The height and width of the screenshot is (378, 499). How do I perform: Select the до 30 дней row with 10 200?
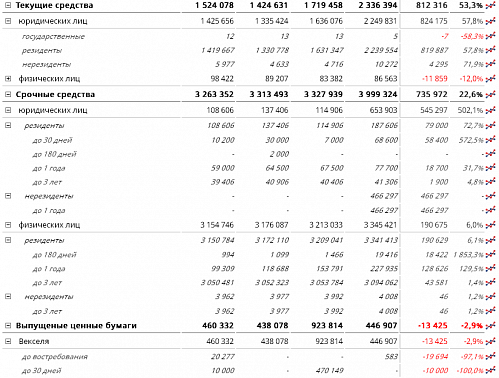click(x=249, y=140)
